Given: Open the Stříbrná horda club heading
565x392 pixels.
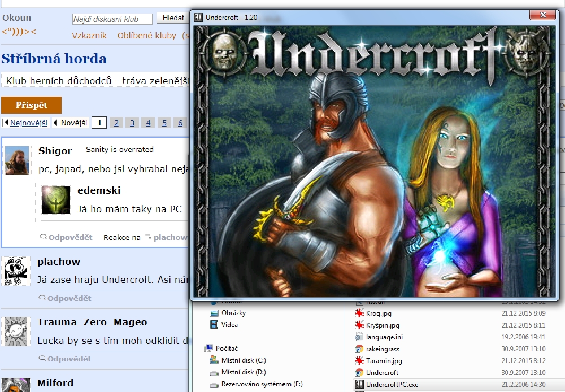Looking at the screenshot, I should [54, 58].
